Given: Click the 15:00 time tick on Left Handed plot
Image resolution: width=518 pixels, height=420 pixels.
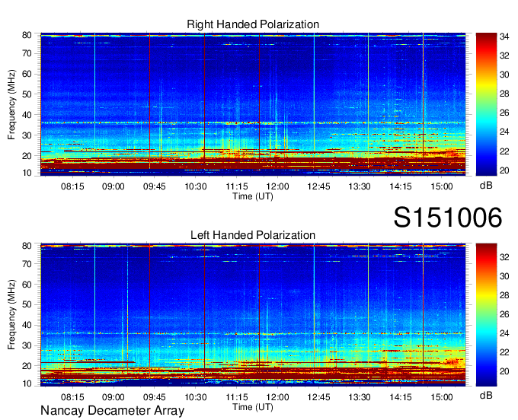Looking at the screenshot, I should [442, 397].
